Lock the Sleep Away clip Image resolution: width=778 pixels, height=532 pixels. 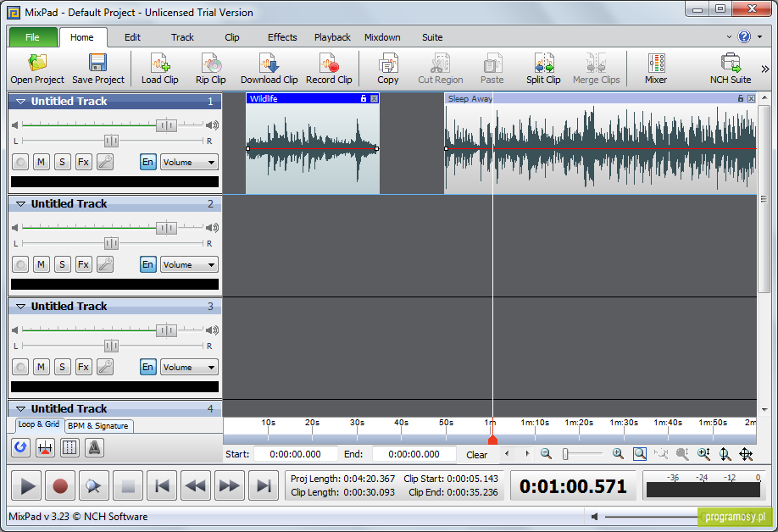tap(741, 98)
